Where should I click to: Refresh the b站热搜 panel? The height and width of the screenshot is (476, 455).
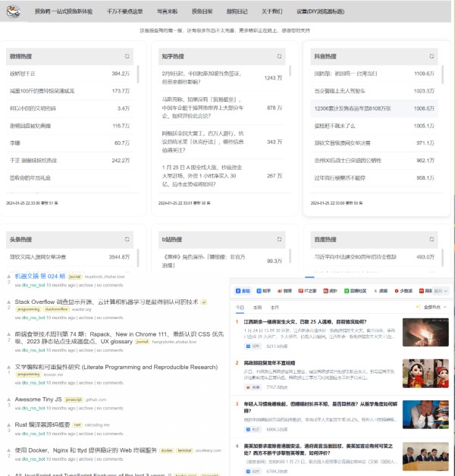[x=279, y=240]
